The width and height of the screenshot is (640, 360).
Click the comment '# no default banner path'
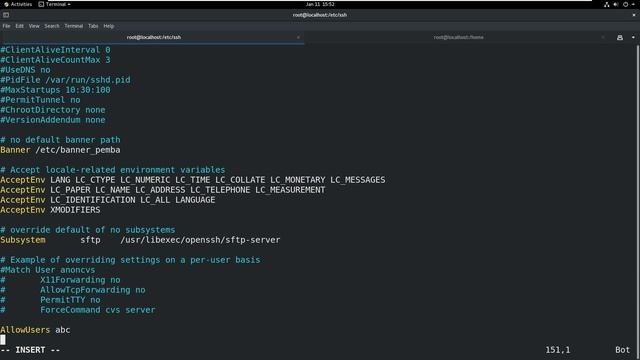[60, 140]
